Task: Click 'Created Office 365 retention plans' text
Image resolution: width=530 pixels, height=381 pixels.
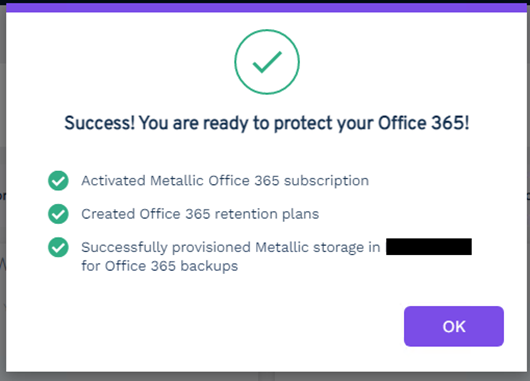Action: (x=200, y=214)
